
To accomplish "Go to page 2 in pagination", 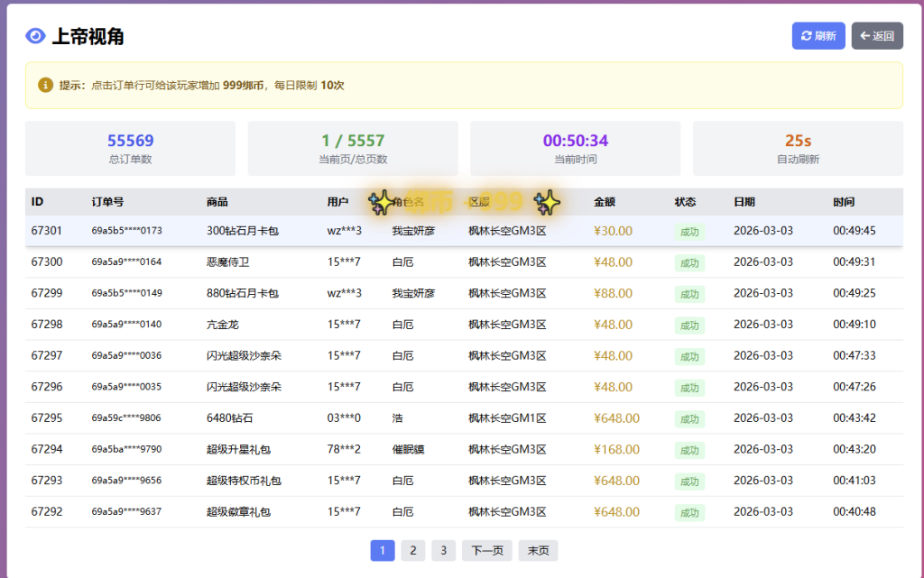I will click(412, 550).
